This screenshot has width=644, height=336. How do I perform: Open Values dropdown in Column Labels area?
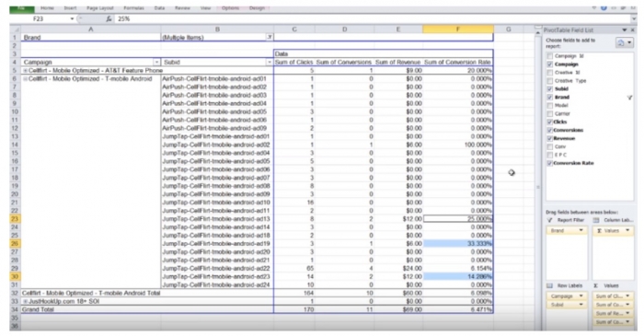(x=627, y=230)
